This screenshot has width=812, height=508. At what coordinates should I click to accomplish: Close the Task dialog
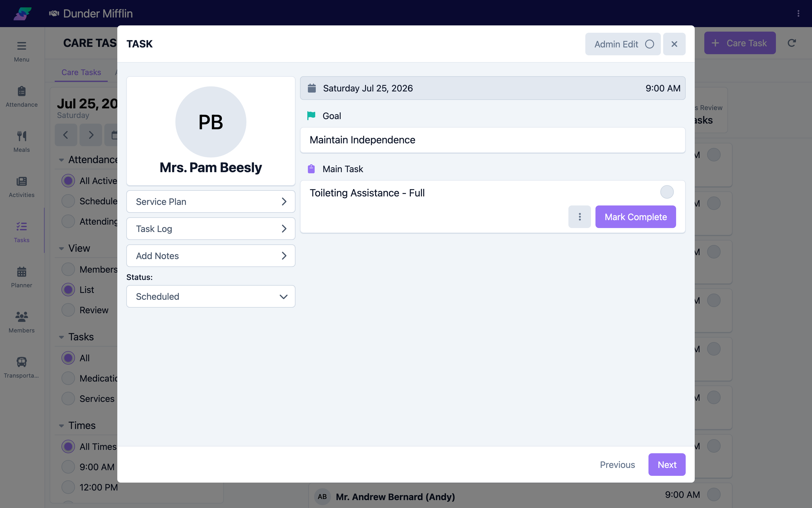coord(674,44)
